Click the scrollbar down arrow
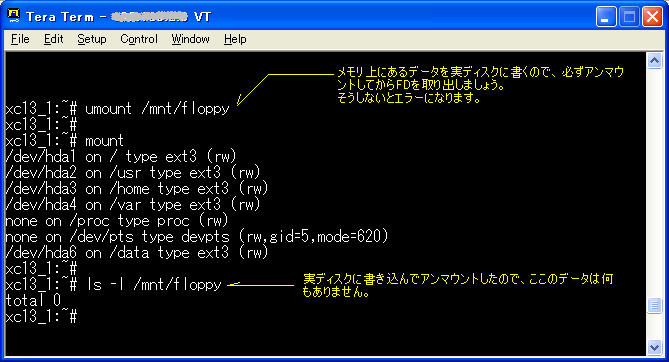The image size is (669, 362). pos(654,347)
